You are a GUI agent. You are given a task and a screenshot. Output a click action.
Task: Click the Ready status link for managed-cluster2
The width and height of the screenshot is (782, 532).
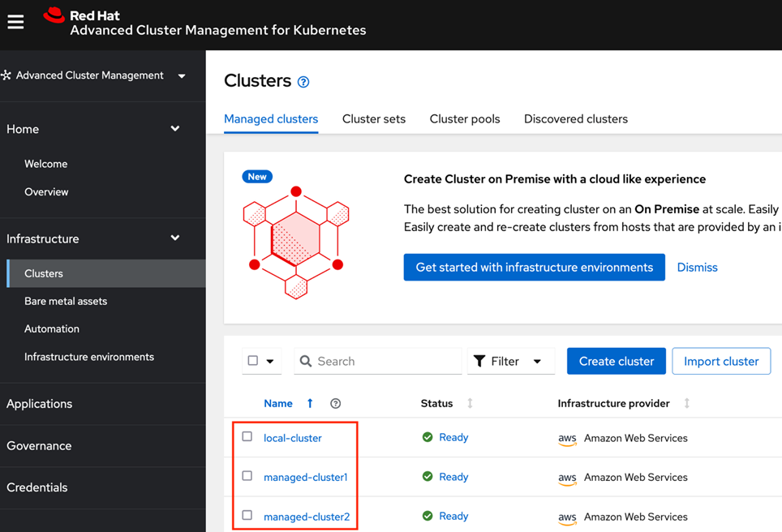[453, 516]
